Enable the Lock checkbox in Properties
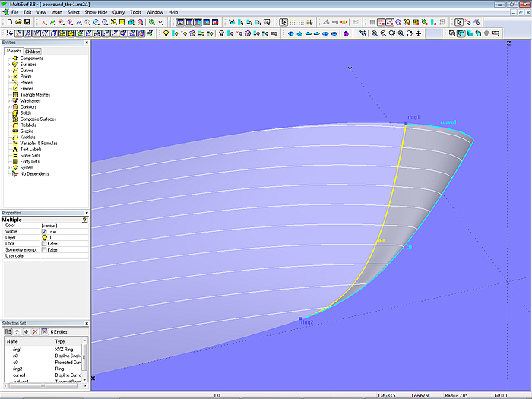The image size is (532, 399). (44, 243)
